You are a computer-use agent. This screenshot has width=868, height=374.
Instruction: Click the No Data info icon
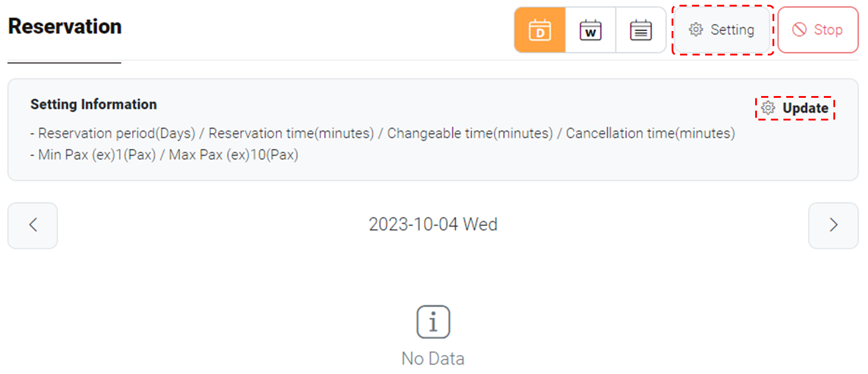click(433, 321)
